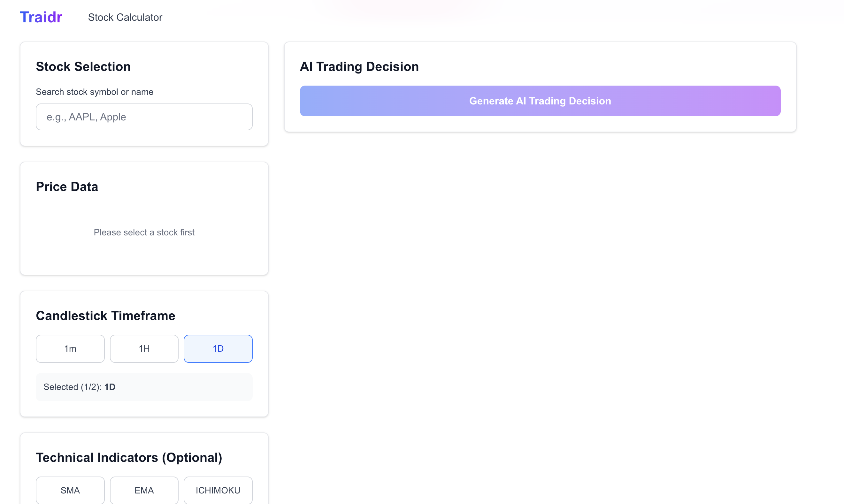Click the Traidr logo

41,17
